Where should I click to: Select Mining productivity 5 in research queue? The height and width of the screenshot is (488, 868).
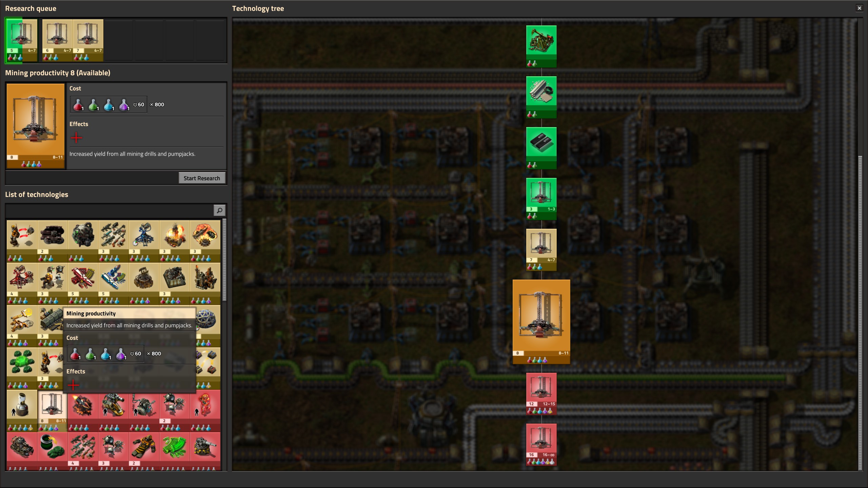coord(21,40)
